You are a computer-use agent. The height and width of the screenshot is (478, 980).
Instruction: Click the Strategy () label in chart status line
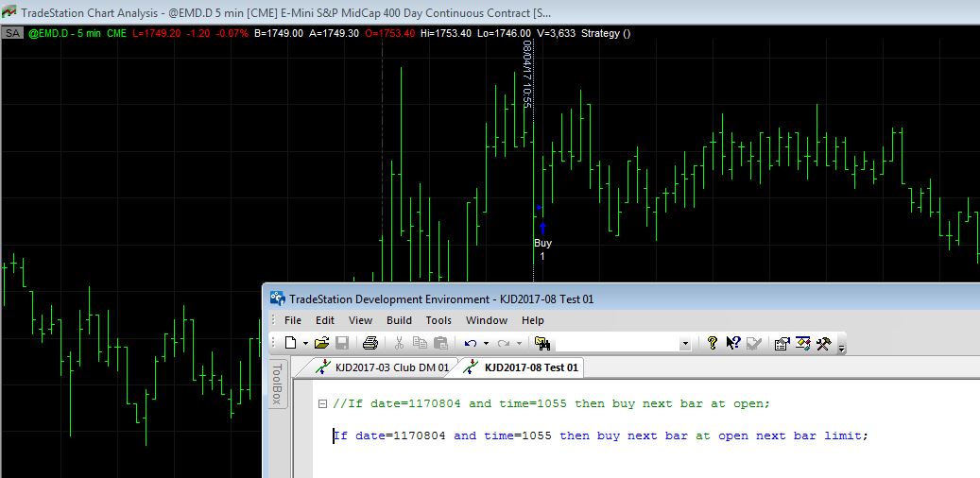(606, 33)
